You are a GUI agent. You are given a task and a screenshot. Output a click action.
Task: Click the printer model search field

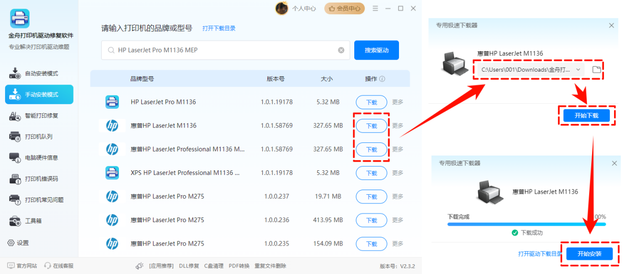226,50
